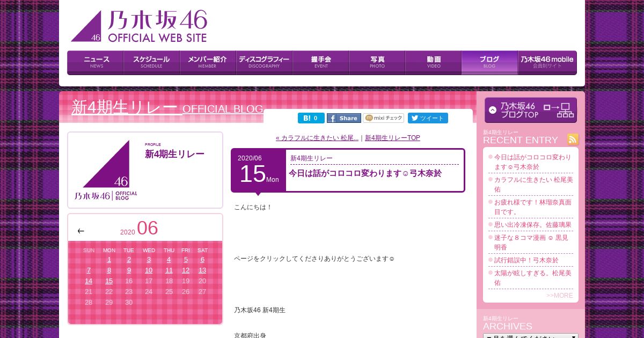Open recent entry お疲れ様です！林瑠奈真面目です。
644x338 pixels.
click(x=533, y=207)
